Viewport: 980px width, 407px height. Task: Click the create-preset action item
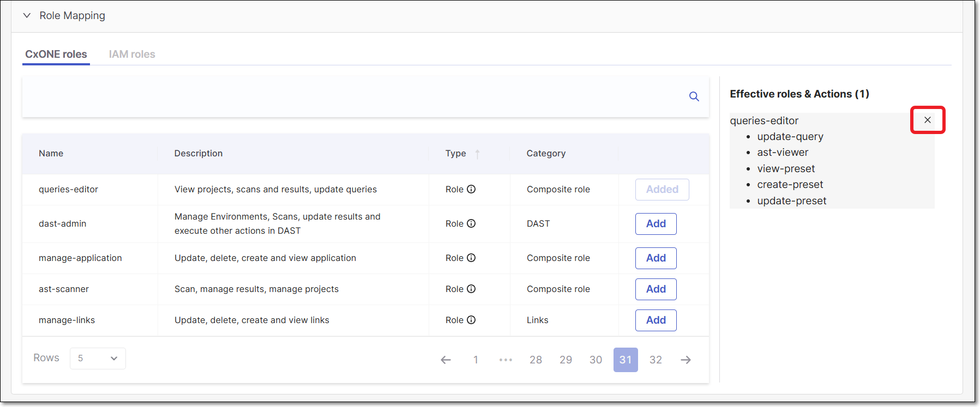coord(790,185)
